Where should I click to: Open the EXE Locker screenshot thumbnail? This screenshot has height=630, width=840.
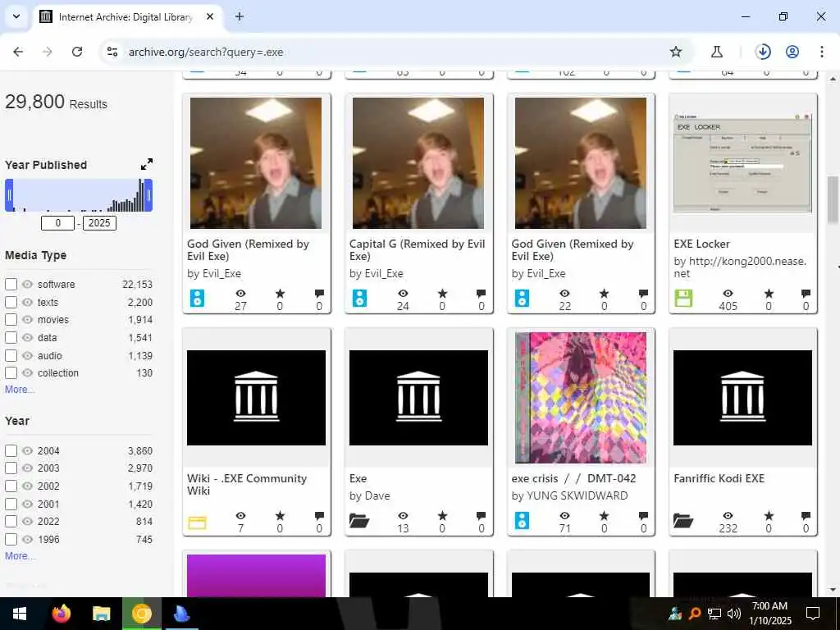pyautogui.click(x=742, y=163)
